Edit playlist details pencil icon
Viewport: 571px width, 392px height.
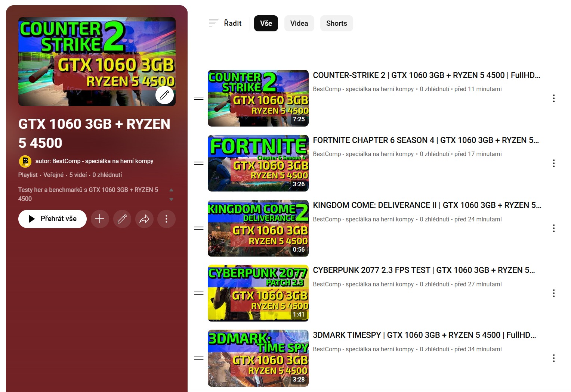(x=122, y=219)
